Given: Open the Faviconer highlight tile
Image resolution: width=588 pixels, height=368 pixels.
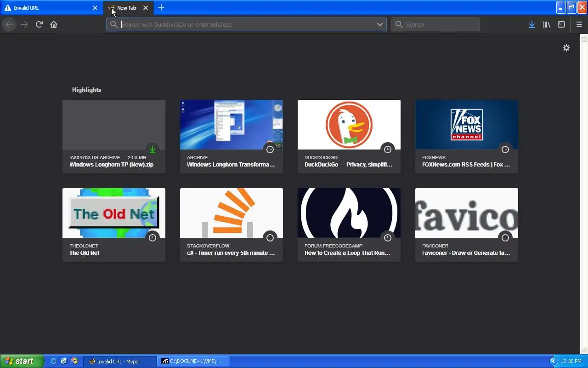Looking at the screenshot, I should [x=467, y=225].
